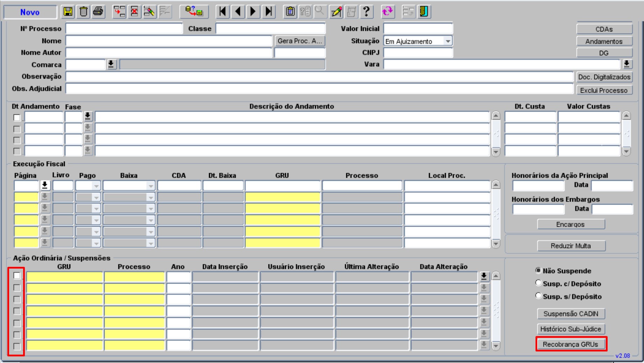Image resolution: width=644 pixels, height=363 pixels.
Task: Expand the first Baixa dropdown in Execução Fiscal
Action: (x=150, y=186)
